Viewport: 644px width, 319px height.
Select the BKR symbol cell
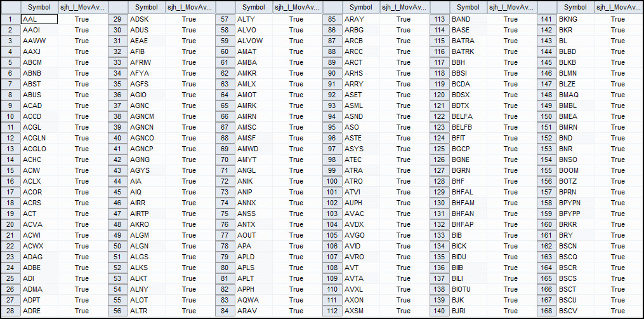[x=576, y=30]
